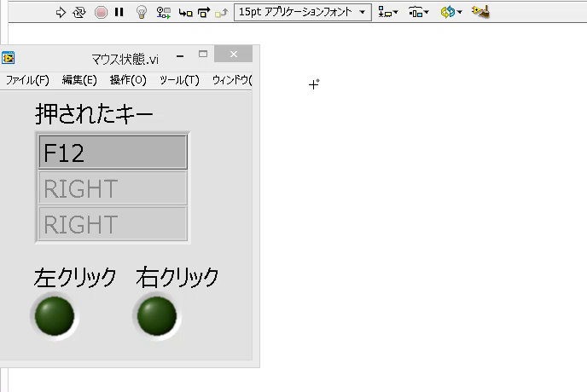Click the 左クリック label text
This screenshot has width=587, height=392.
click(75, 277)
